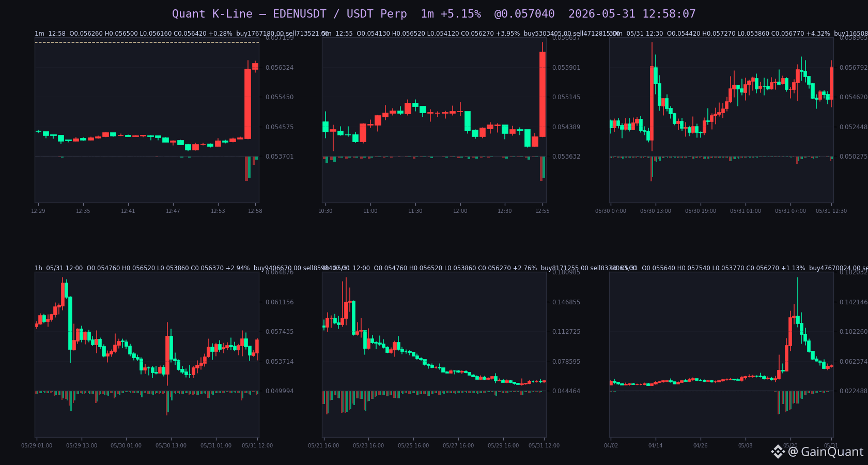Click the "05/30 07:00" time axis label
The width and height of the screenshot is (868, 465).
(x=611, y=211)
